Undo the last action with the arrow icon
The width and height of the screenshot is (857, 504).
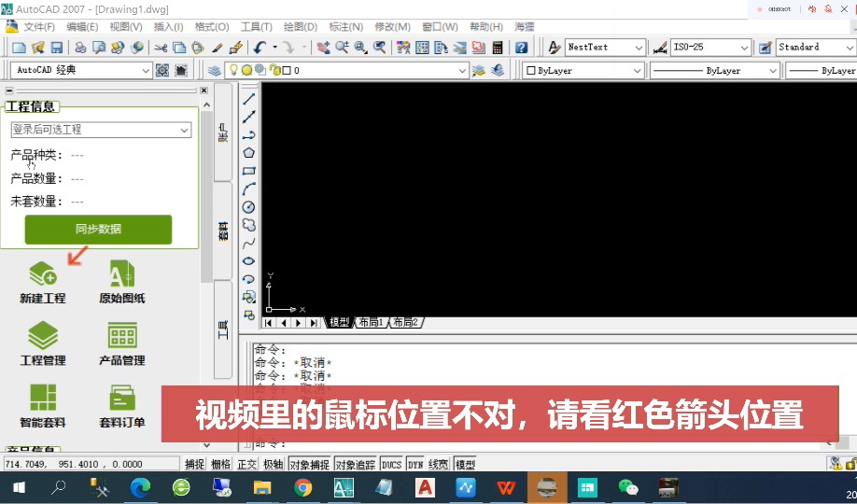pos(260,48)
